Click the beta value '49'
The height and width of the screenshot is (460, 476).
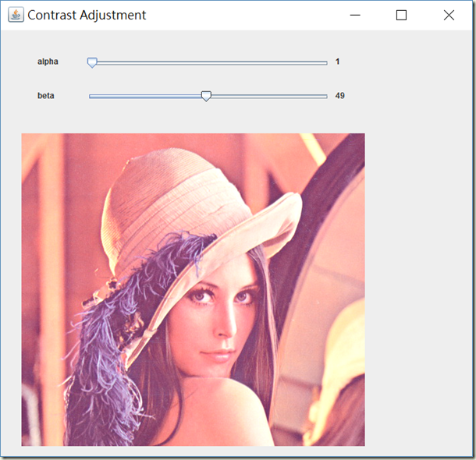[339, 96]
